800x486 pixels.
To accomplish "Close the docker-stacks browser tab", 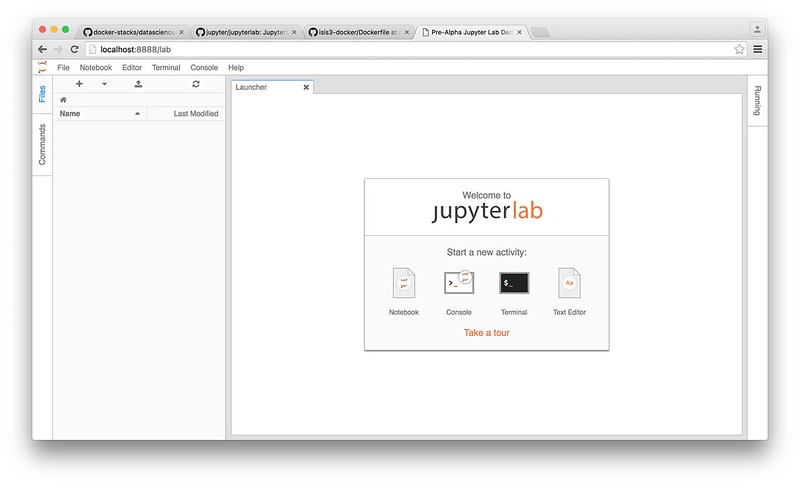I will click(x=181, y=32).
